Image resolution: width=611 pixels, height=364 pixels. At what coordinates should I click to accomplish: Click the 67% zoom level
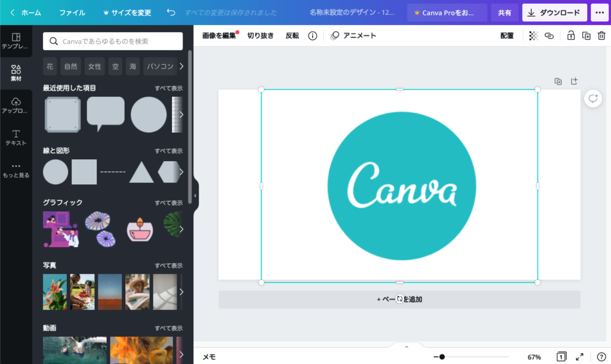[534, 357]
